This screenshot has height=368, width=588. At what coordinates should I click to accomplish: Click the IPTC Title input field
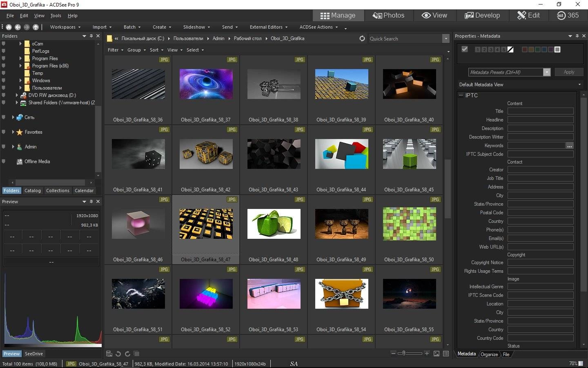[540, 111]
